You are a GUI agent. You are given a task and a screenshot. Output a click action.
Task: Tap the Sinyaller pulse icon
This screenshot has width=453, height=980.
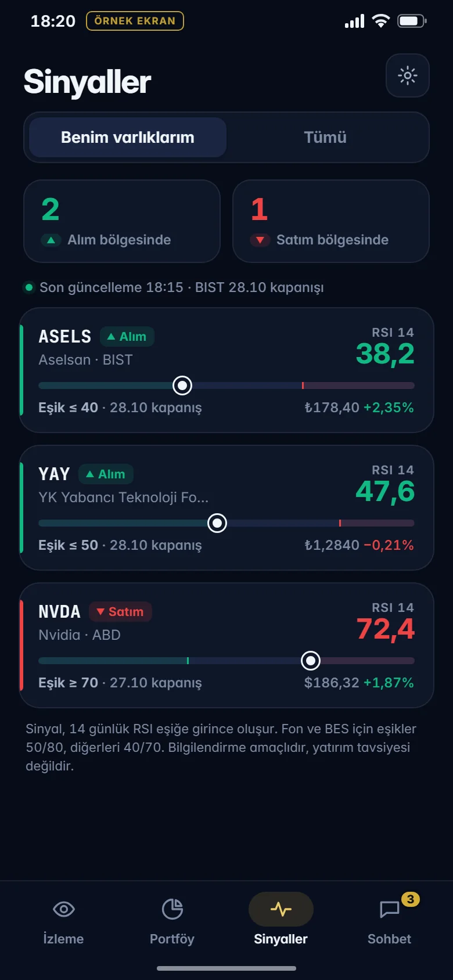click(x=281, y=909)
